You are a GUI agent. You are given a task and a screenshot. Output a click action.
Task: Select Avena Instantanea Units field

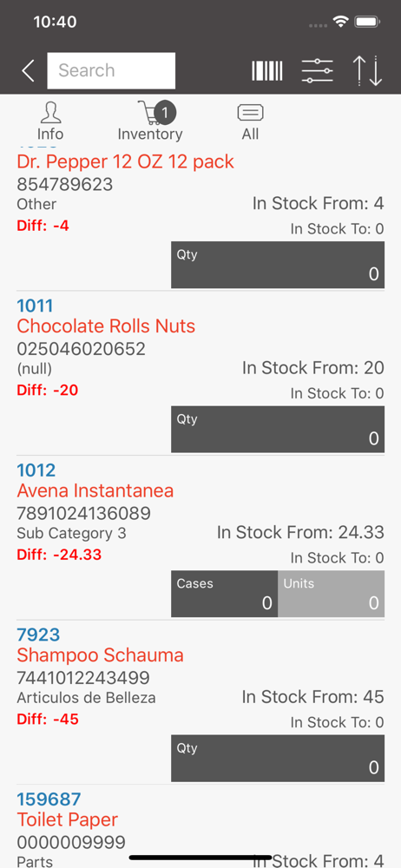click(x=332, y=594)
